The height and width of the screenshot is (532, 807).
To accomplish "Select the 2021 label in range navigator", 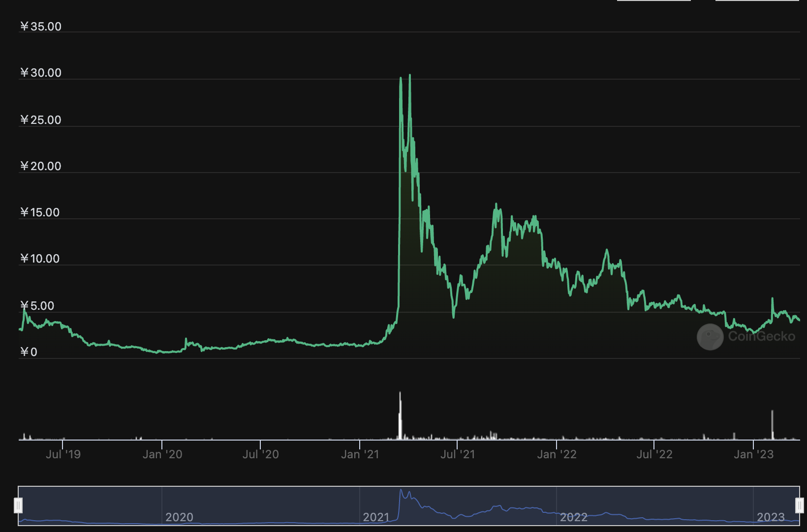I will coord(376,517).
